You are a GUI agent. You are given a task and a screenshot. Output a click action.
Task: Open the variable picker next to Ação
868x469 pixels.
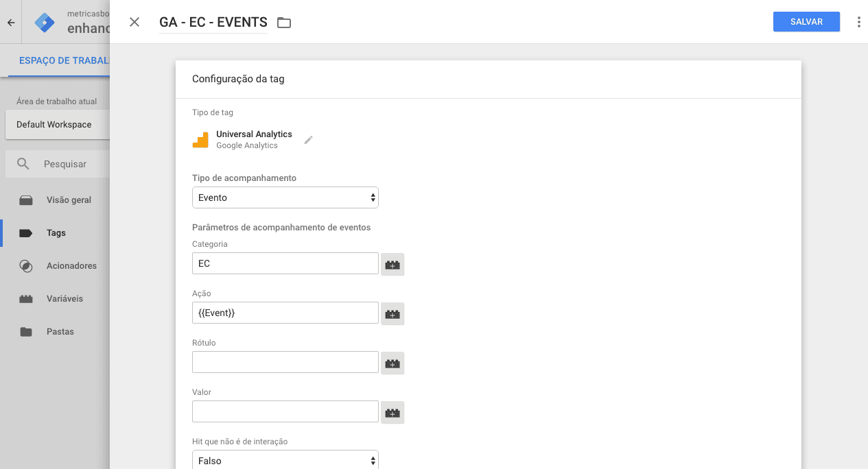tap(392, 313)
